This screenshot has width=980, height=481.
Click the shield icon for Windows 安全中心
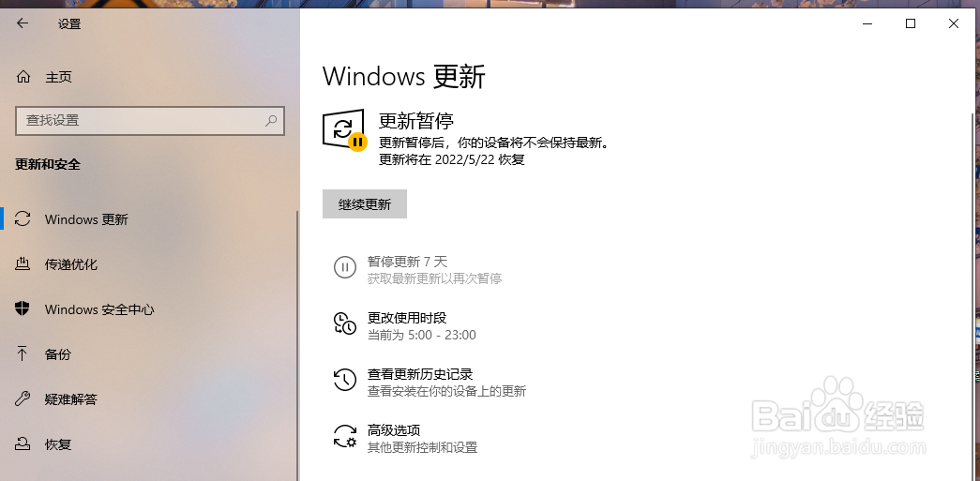coord(23,308)
